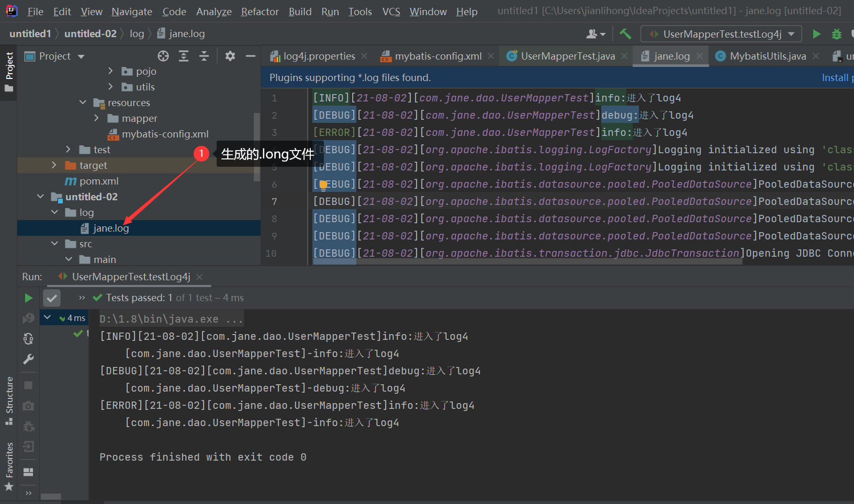Collapse the resources folder
854x504 pixels.
(x=83, y=102)
